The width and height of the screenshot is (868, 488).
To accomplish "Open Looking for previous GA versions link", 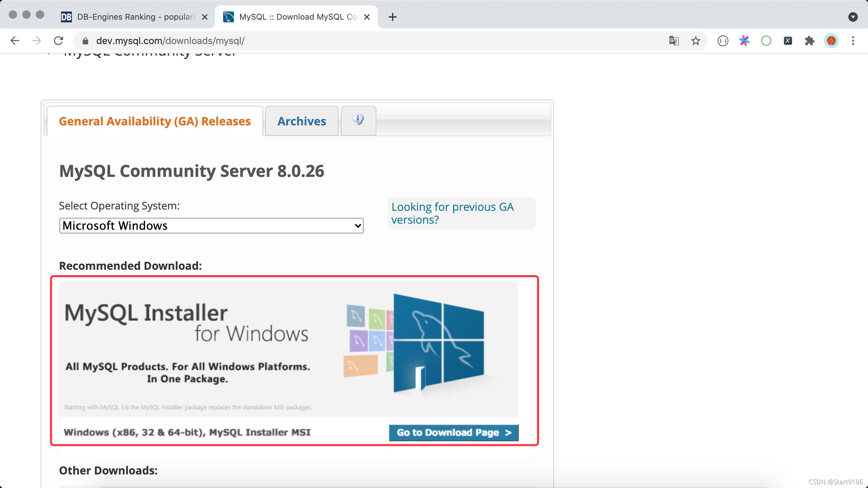I will pyautogui.click(x=452, y=213).
